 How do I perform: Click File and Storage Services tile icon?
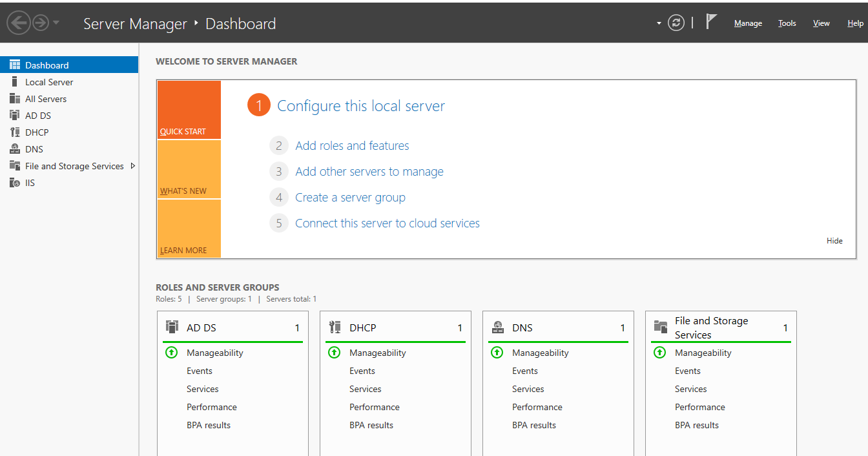pos(660,327)
